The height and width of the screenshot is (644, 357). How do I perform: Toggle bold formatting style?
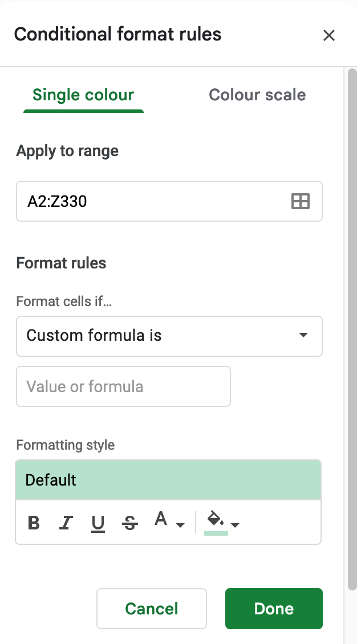pyautogui.click(x=33, y=523)
